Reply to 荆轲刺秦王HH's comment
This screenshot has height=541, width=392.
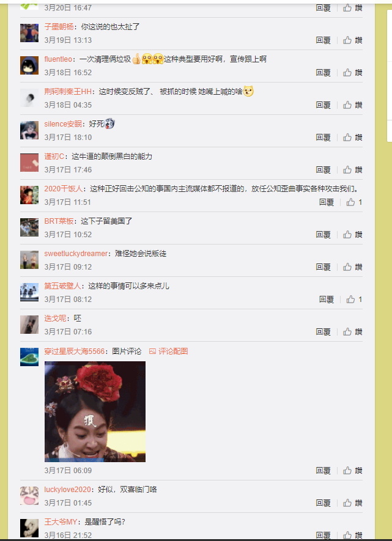tap(324, 105)
